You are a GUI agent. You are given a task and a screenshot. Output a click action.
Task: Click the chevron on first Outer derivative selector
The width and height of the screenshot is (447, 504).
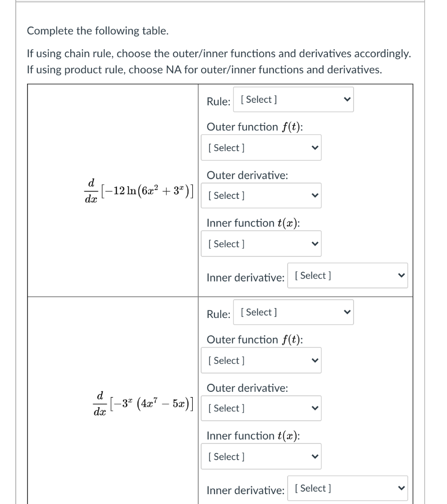pyautogui.click(x=314, y=195)
